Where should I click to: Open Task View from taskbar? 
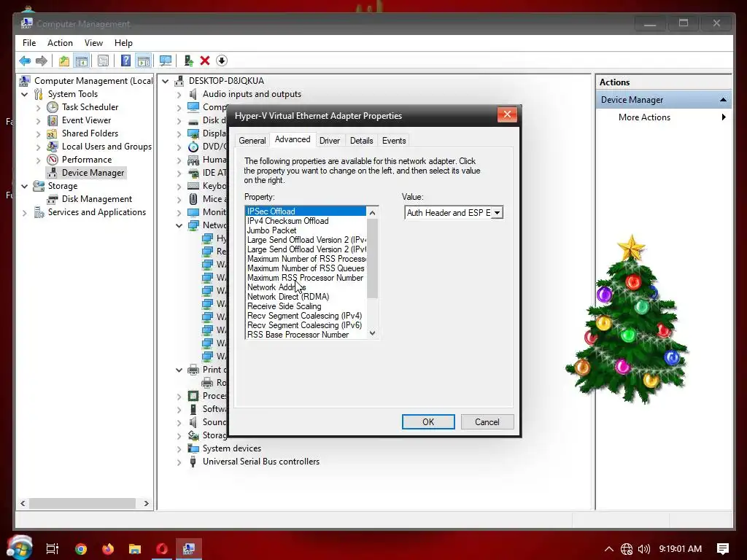(53, 548)
